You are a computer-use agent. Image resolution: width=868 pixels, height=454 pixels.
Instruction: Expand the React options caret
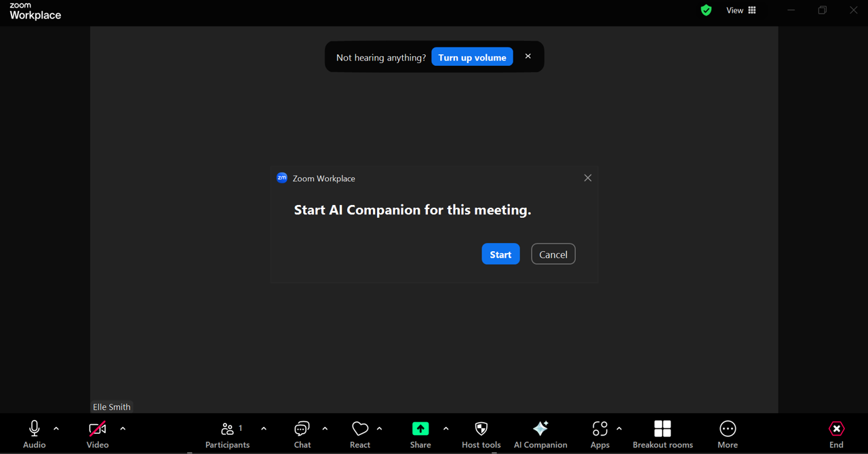pyautogui.click(x=379, y=429)
